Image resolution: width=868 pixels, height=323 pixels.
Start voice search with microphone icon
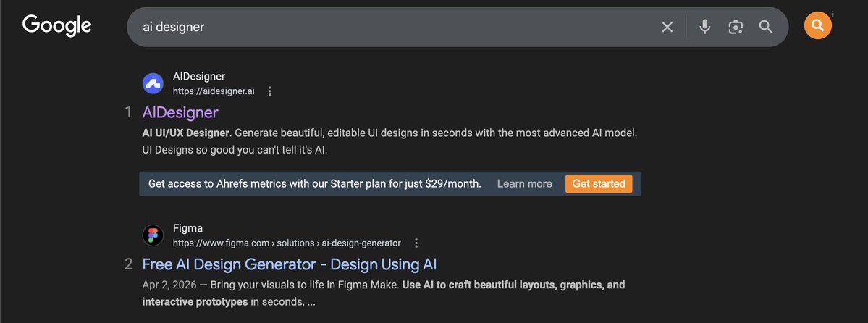pyautogui.click(x=704, y=27)
